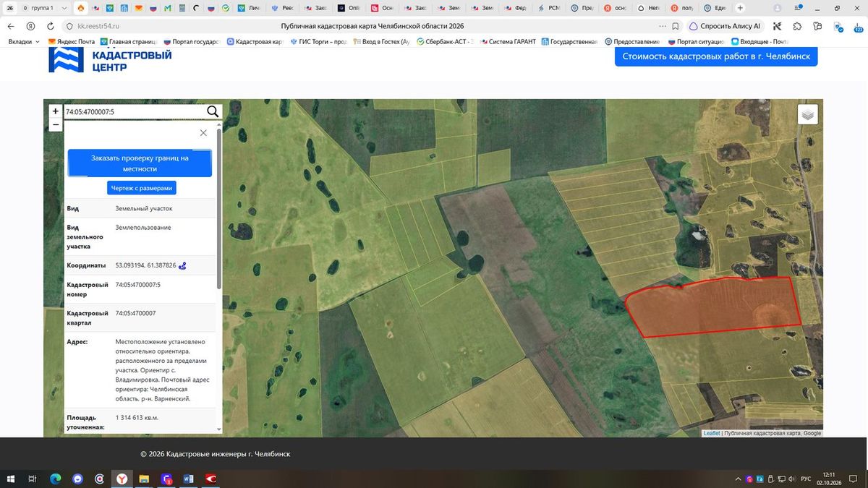The height and width of the screenshot is (488, 868).
Task: Click the browser address bar URL
Action: click(x=99, y=26)
